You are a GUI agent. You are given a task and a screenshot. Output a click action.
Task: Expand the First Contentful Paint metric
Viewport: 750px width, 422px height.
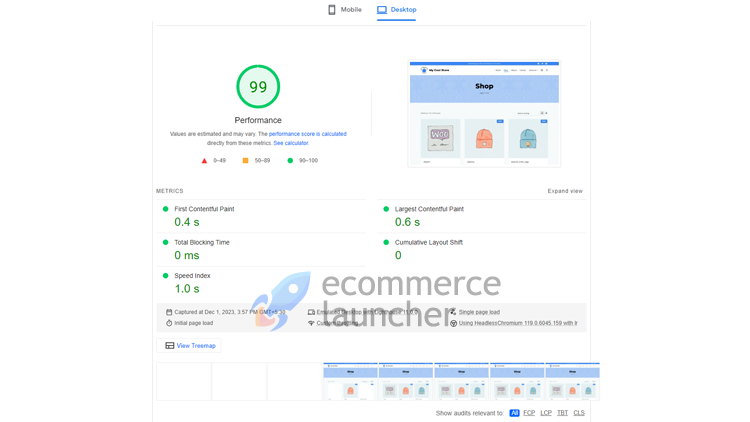coord(261,216)
